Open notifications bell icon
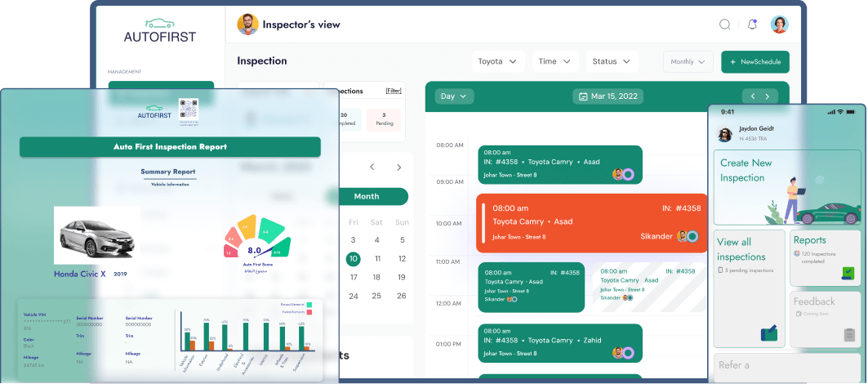 752,25
